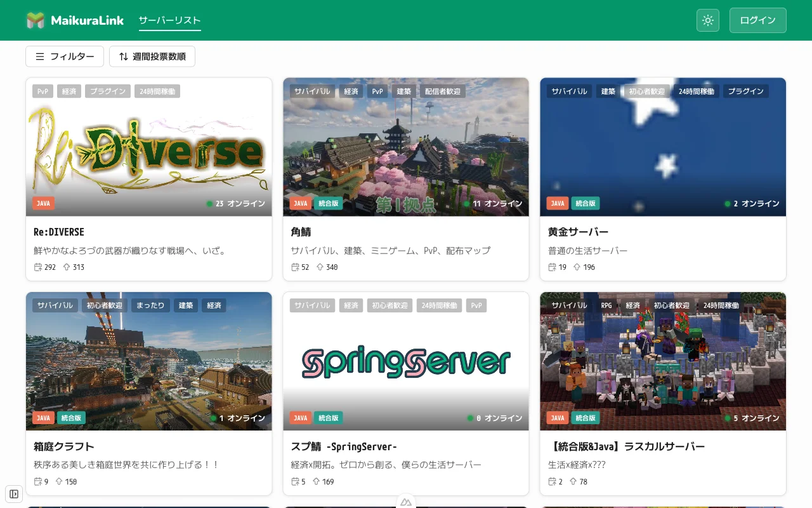Click the 統合版 badge on 箱庭クラフト card
This screenshot has width=812, height=508.
tap(71, 418)
